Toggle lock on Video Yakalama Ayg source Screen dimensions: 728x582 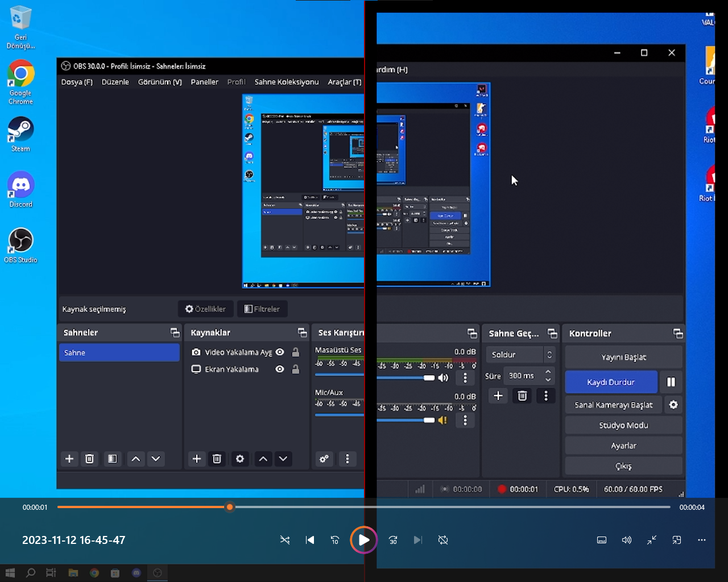coord(296,352)
